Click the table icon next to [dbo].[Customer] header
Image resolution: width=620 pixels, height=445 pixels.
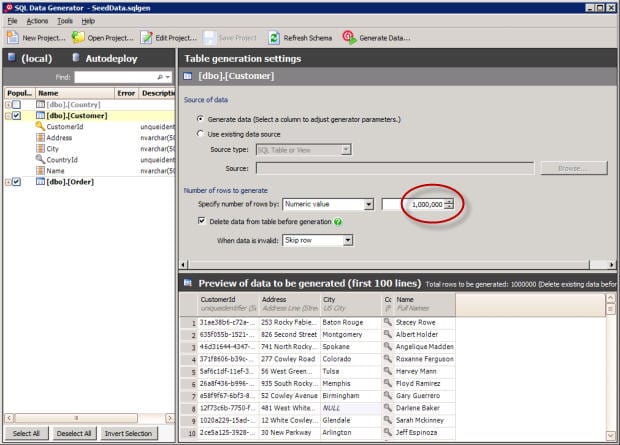[187, 76]
